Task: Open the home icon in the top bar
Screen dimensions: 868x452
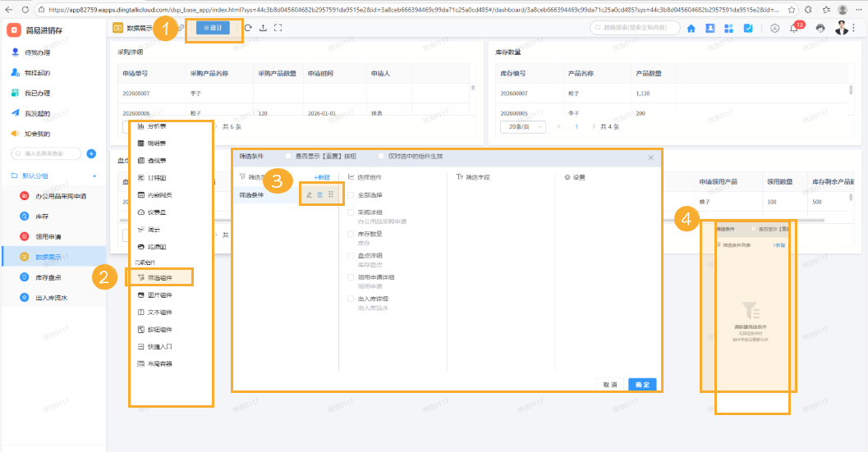Action: tap(691, 28)
